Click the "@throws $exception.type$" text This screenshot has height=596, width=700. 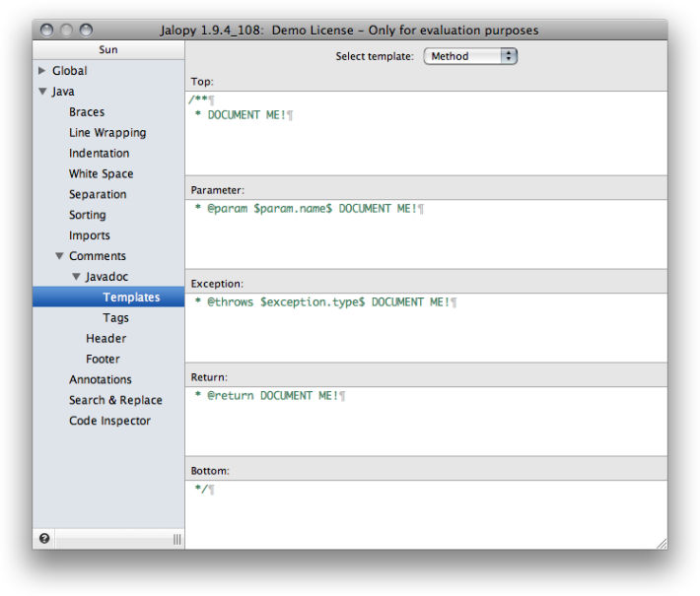(x=286, y=302)
